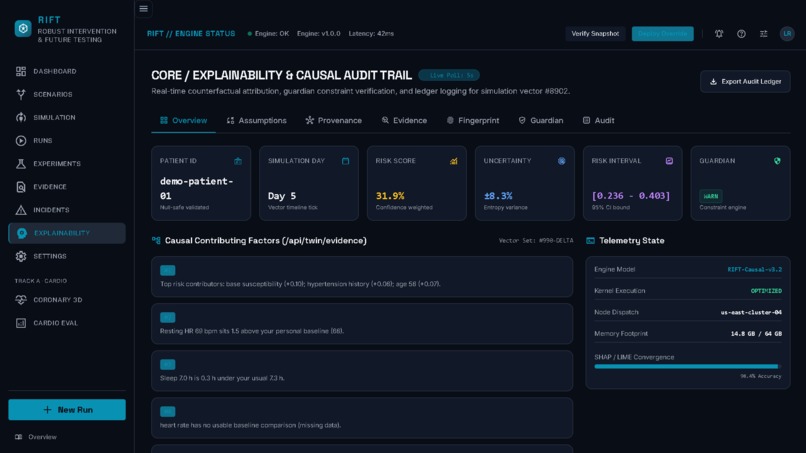Click the Dashboard grid icon
Screen dimensions: 806x453
pos(21,71)
